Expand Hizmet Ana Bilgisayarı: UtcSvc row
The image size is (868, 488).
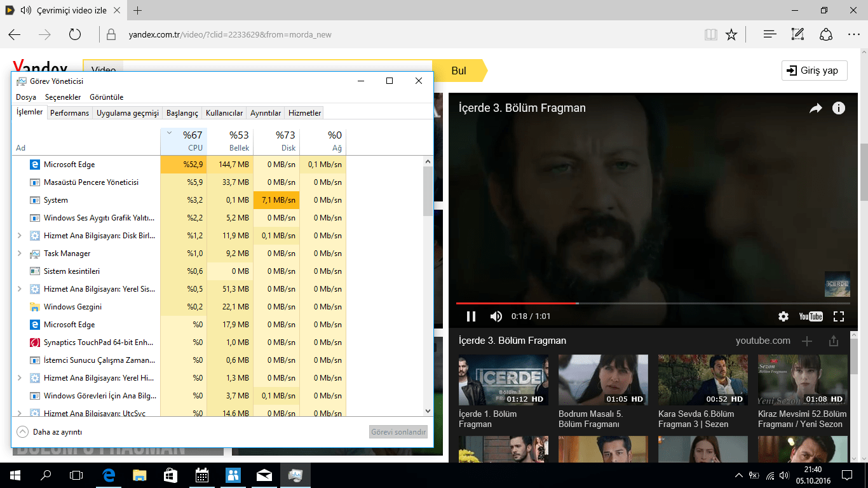tap(20, 414)
